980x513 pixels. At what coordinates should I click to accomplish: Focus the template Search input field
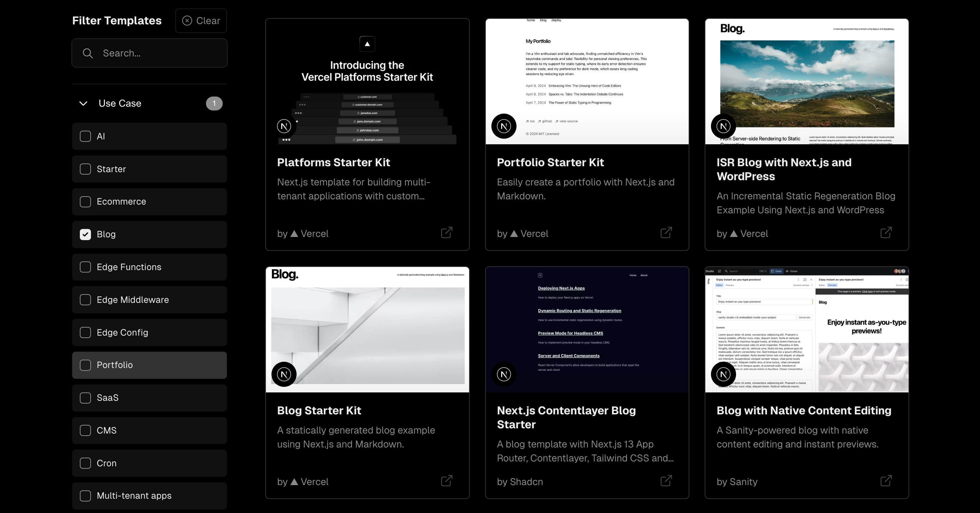(149, 53)
